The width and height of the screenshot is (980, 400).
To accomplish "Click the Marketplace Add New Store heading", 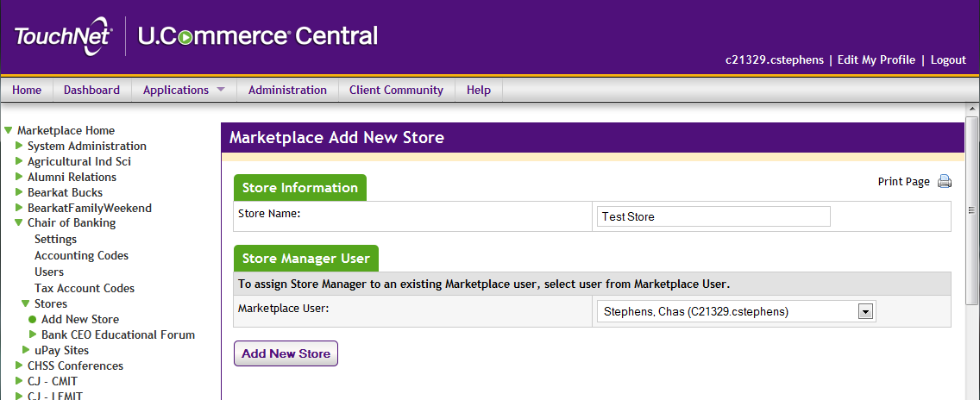I will coord(336,138).
